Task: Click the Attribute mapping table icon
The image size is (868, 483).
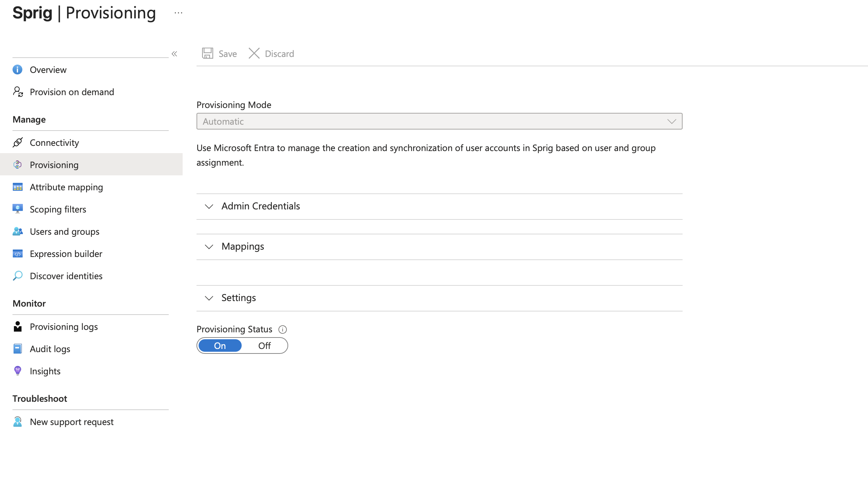Action: click(x=18, y=187)
